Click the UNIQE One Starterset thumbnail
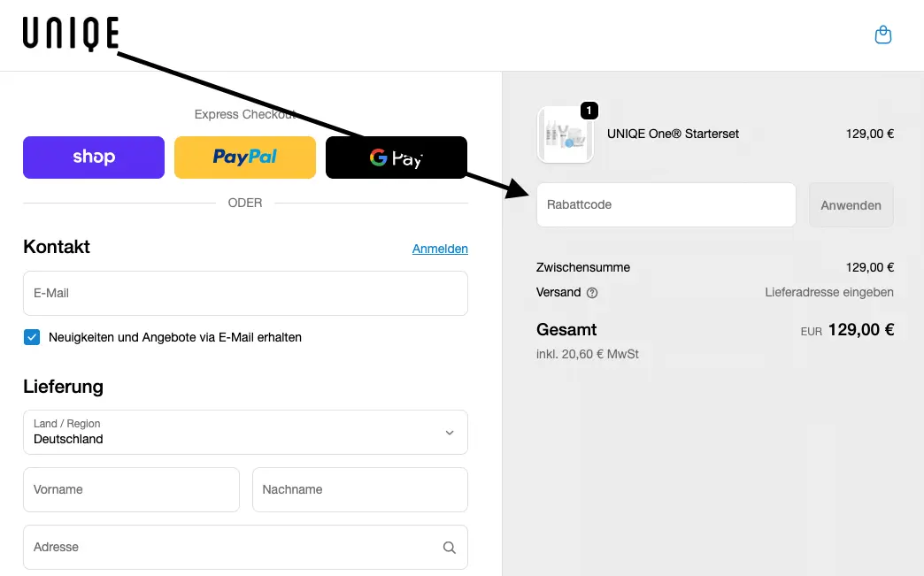The image size is (924, 576). [565, 135]
